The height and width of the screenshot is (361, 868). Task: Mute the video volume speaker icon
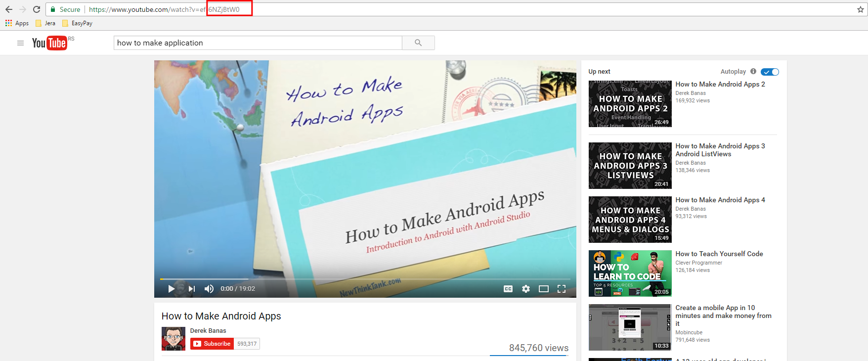pos(209,289)
